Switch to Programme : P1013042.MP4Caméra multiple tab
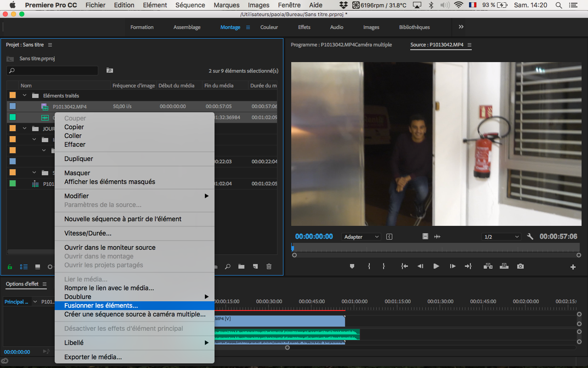 (x=341, y=45)
